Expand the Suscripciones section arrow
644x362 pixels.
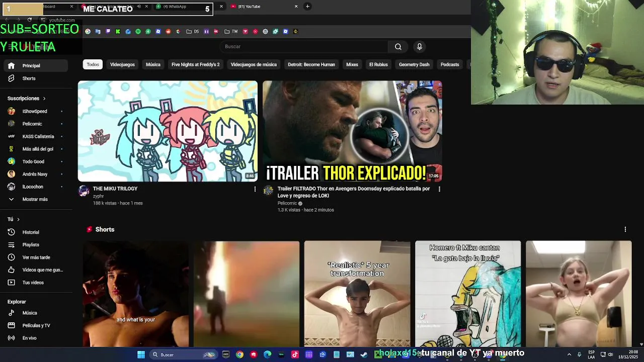click(x=44, y=99)
